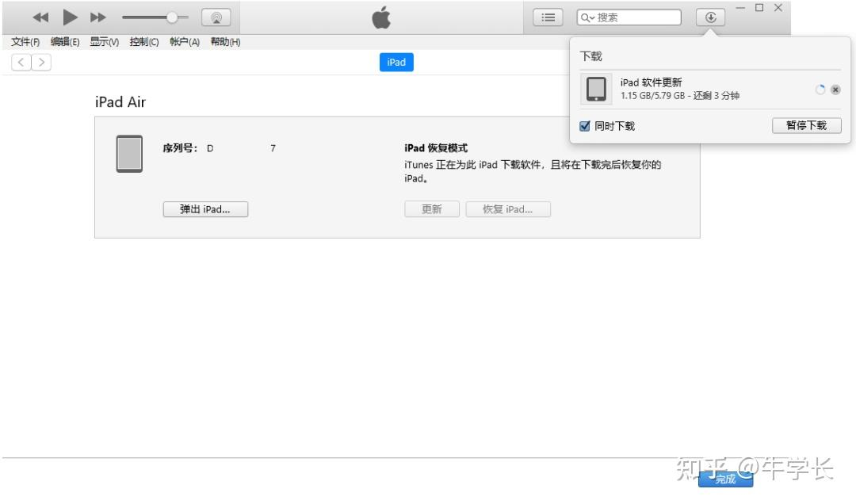Image resolution: width=856 pixels, height=504 pixels.
Task: Expand the search options magnifier dropdown
Action: pos(587,17)
